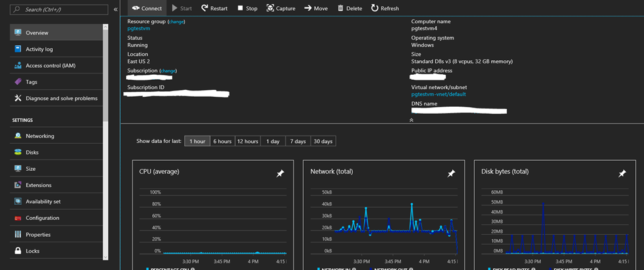644x270 pixels.
Task: Collapse the sidebar with double chevron
Action: [116, 9]
